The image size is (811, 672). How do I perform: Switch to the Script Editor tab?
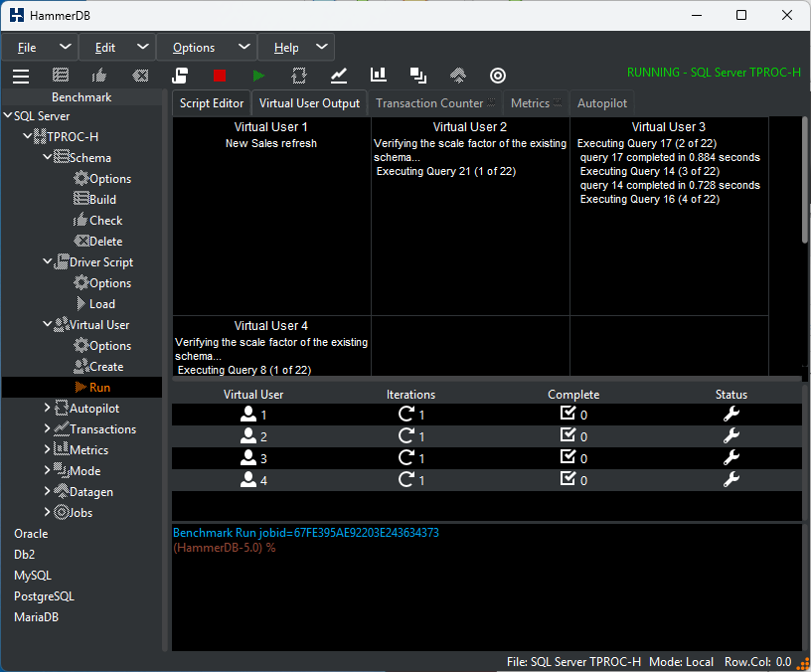[x=212, y=103]
